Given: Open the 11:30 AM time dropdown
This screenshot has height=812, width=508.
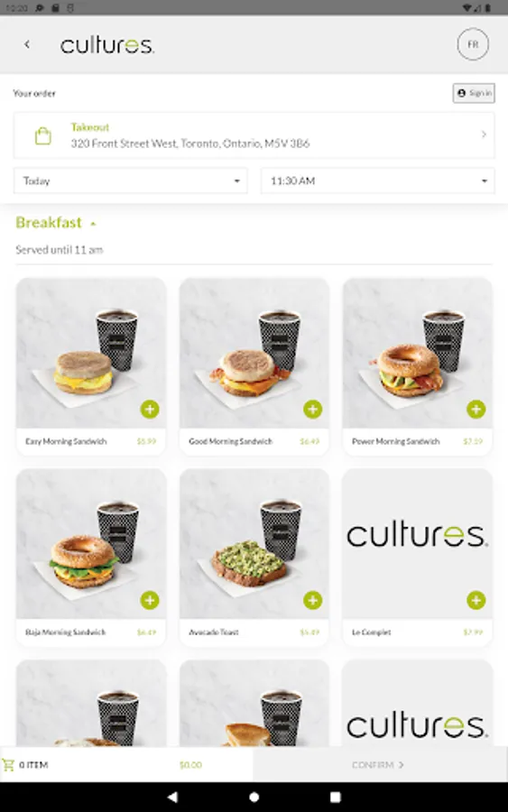Looking at the screenshot, I should click(377, 180).
